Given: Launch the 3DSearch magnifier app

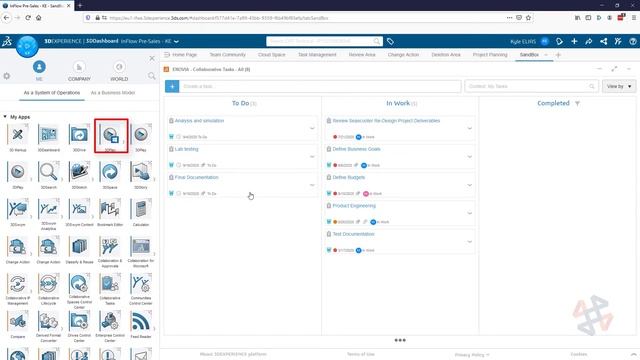Looking at the screenshot, I should [49, 172].
